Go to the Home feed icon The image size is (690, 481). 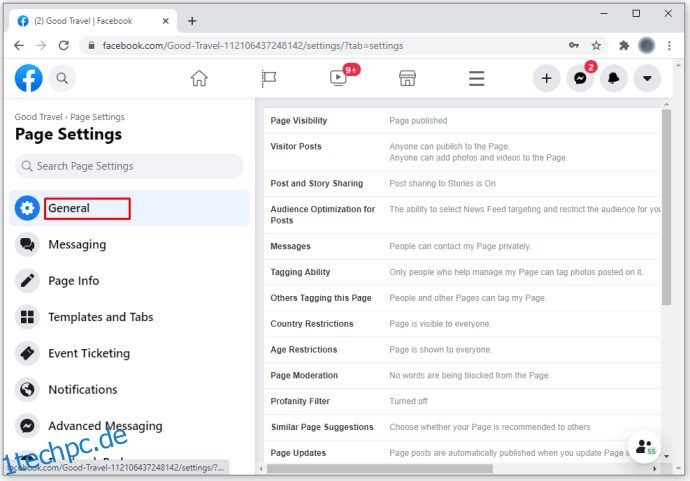click(199, 78)
